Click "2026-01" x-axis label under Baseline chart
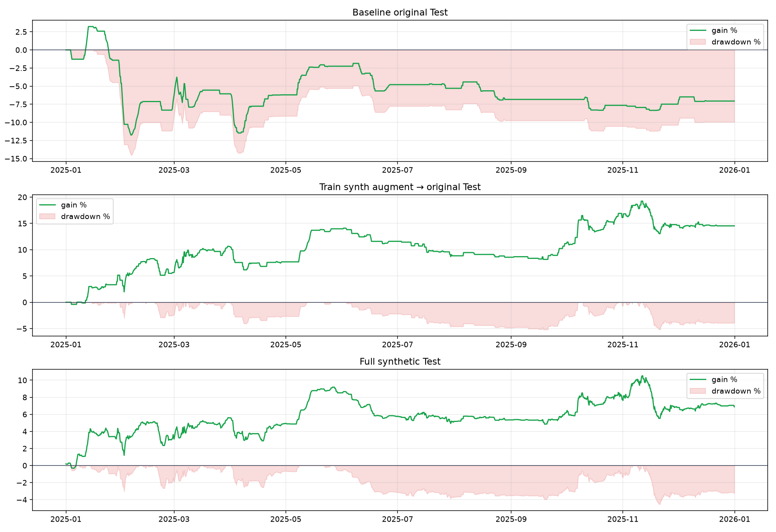This screenshot has width=776, height=532. point(734,170)
